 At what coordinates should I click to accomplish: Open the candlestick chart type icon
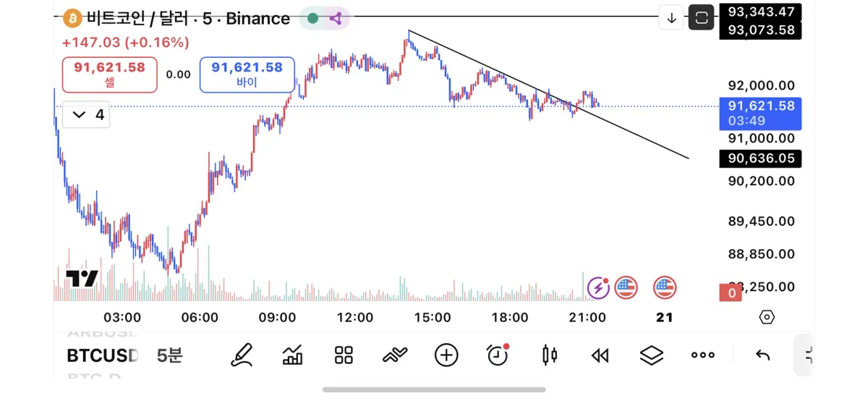(x=550, y=355)
